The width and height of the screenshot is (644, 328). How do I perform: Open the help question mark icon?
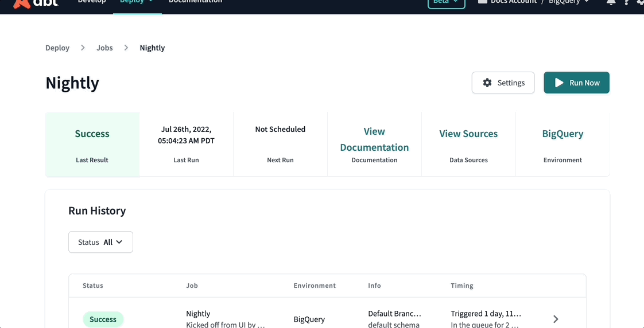point(626,2)
